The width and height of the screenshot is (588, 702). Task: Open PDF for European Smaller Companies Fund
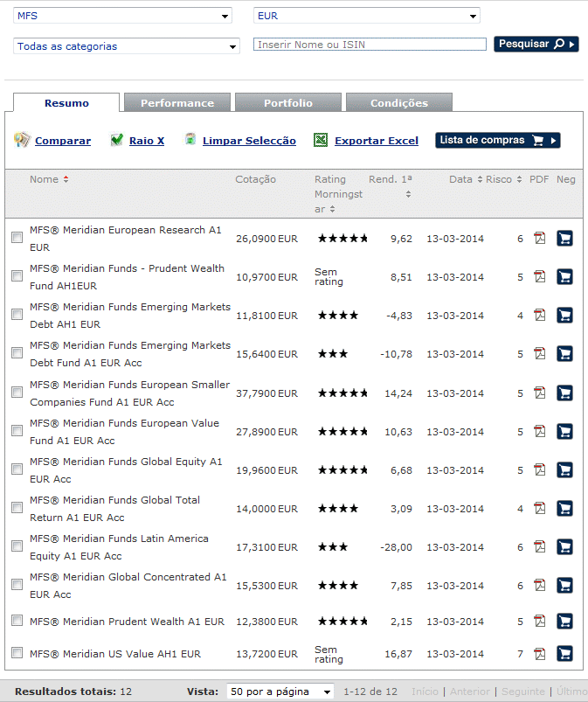click(540, 393)
